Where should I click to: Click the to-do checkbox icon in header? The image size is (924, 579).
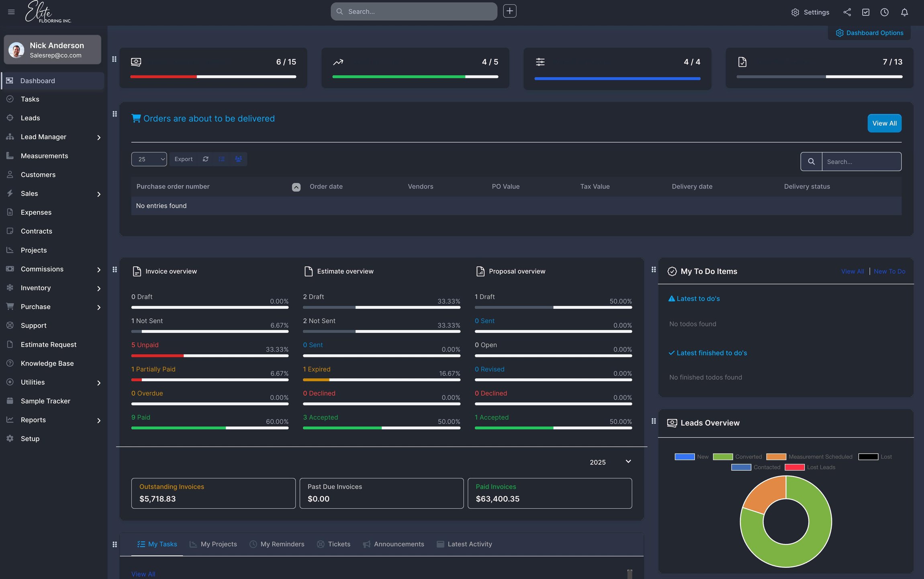[866, 12]
